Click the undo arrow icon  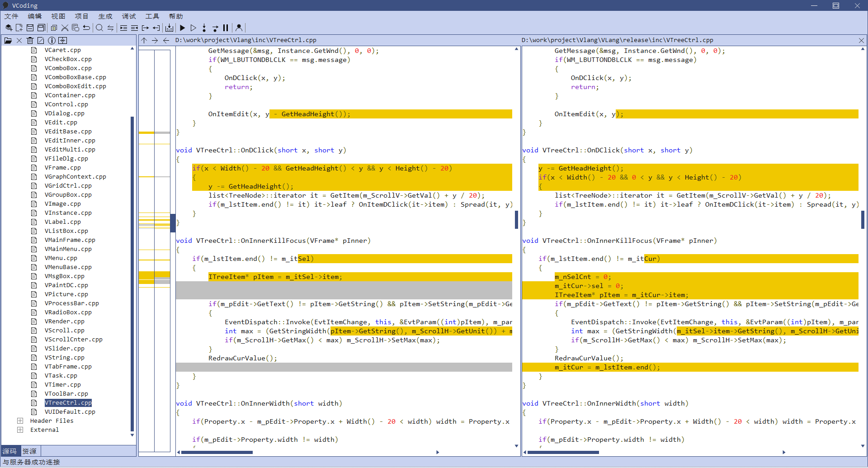click(86, 28)
